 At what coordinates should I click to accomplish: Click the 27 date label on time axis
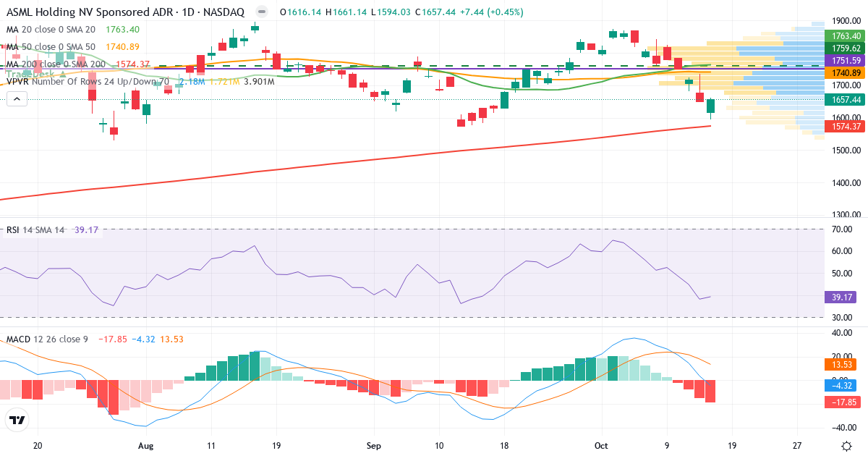click(x=797, y=446)
